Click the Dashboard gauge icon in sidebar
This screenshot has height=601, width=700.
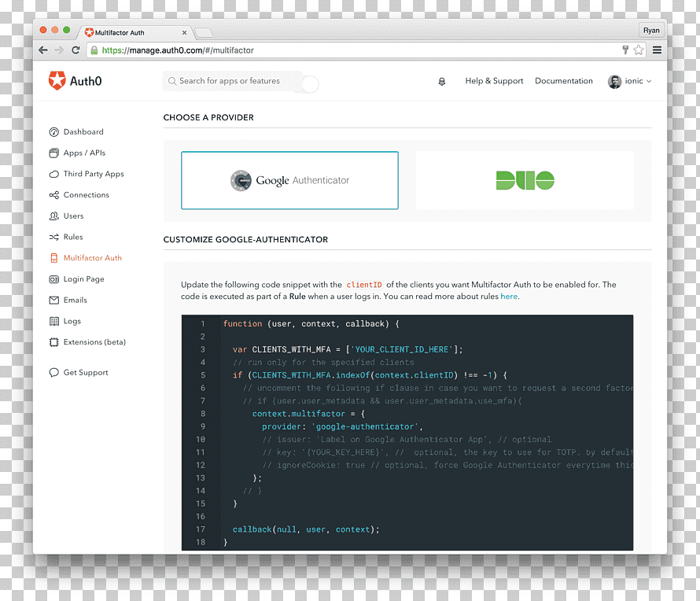click(x=53, y=131)
